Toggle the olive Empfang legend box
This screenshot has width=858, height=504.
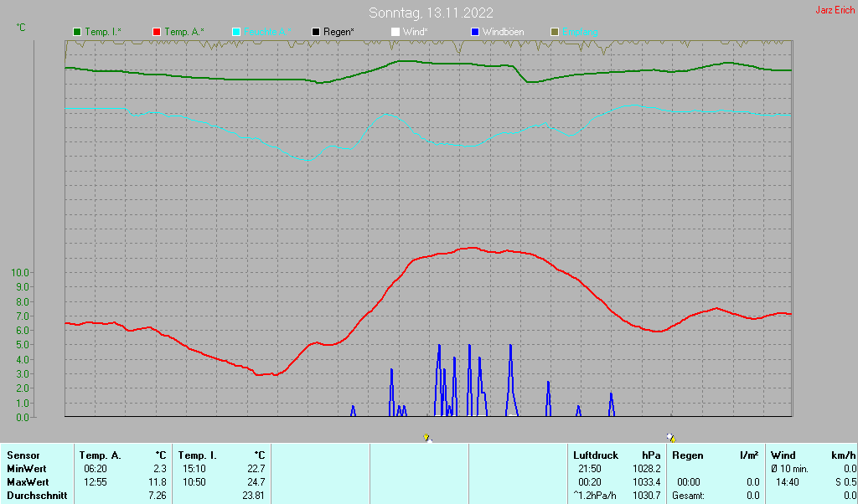555,33
